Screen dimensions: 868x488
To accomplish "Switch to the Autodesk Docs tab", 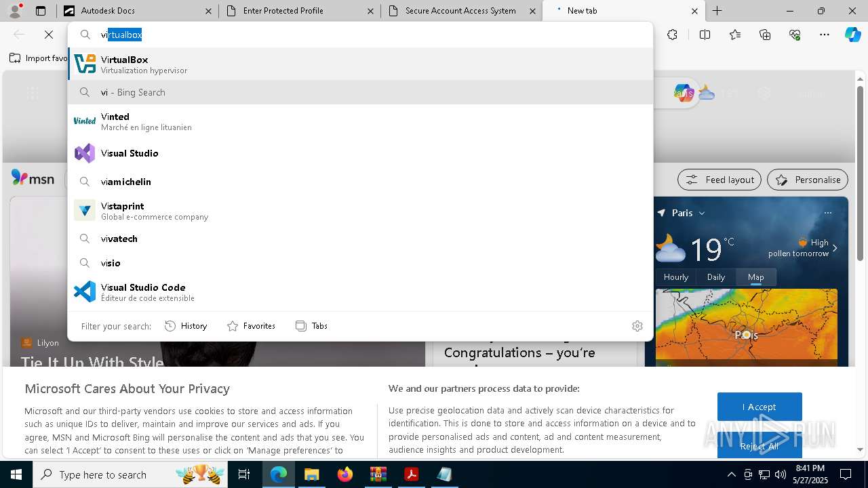I will 137,11.
